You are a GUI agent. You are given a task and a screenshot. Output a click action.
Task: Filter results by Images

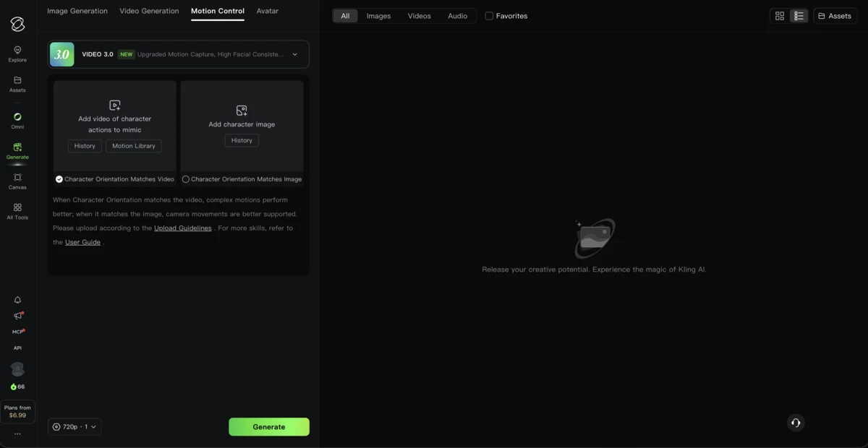click(378, 16)
